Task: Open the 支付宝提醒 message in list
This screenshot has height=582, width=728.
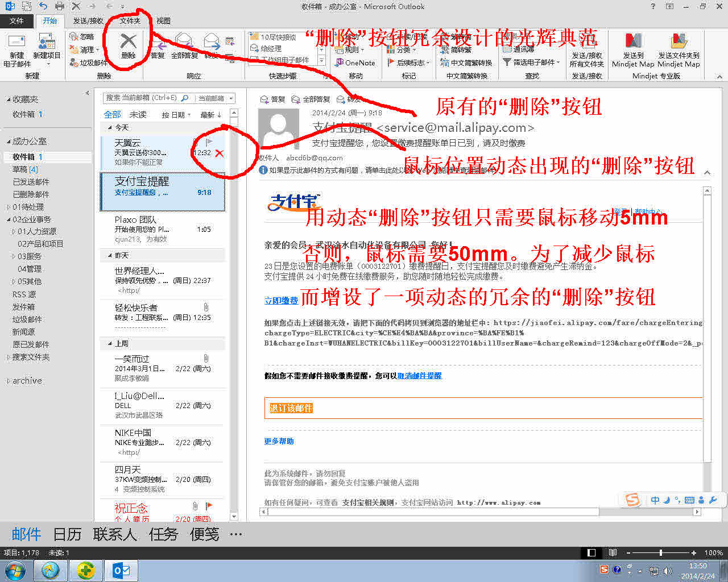Action: click(x=163, y=192)
